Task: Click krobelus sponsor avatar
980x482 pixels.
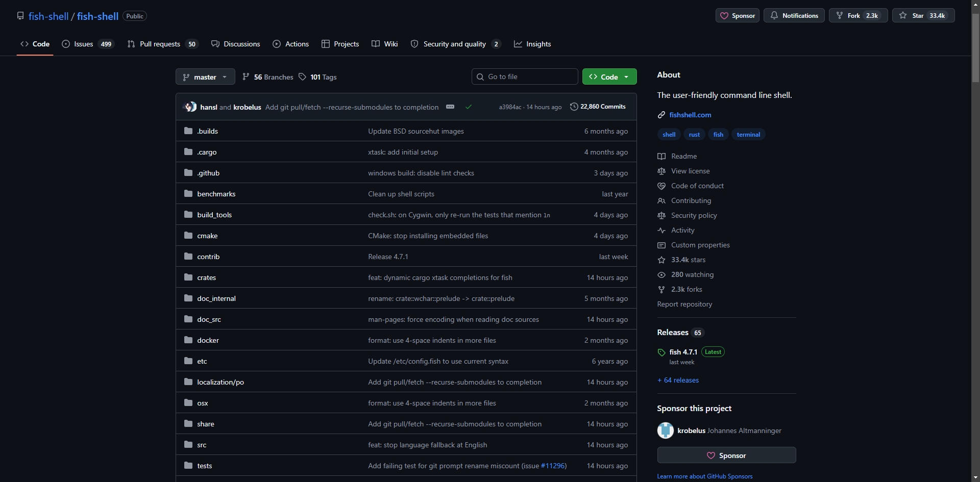Action: pos(666,430)
